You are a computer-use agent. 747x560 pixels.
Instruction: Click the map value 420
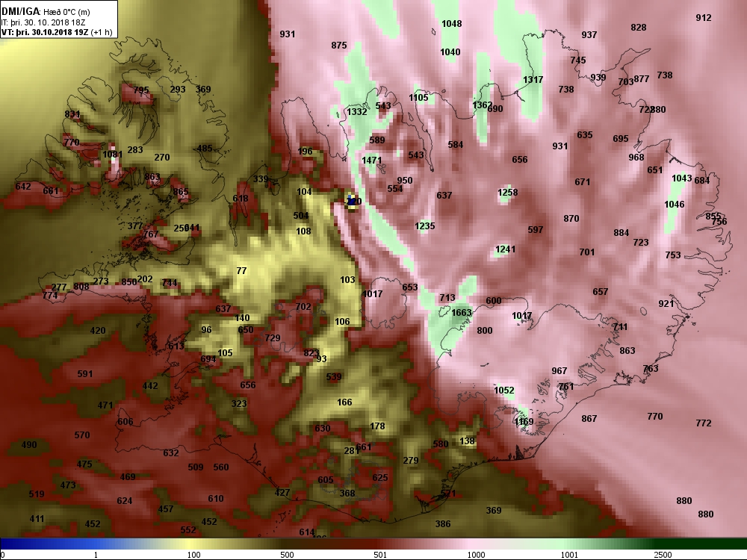point(98,331)
